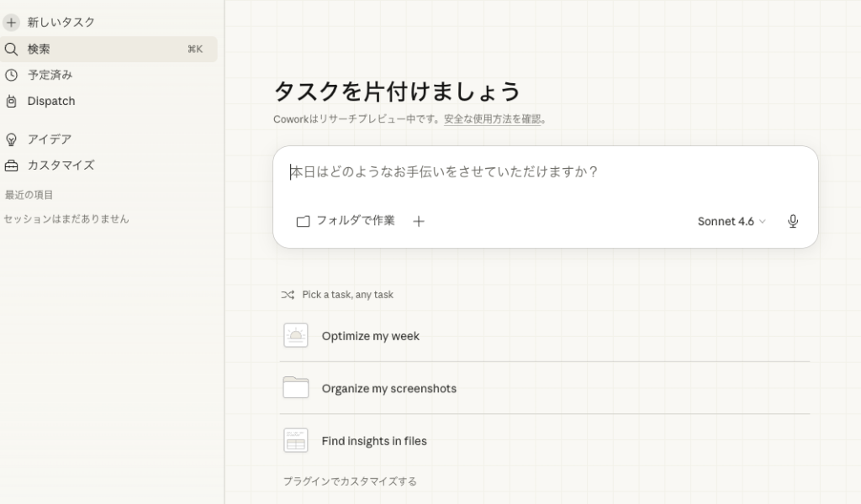Image resolution: width=861 pixels, height=504 pixels.
Task: Open Dispatch from the sidebar
Action: [51, 102]
